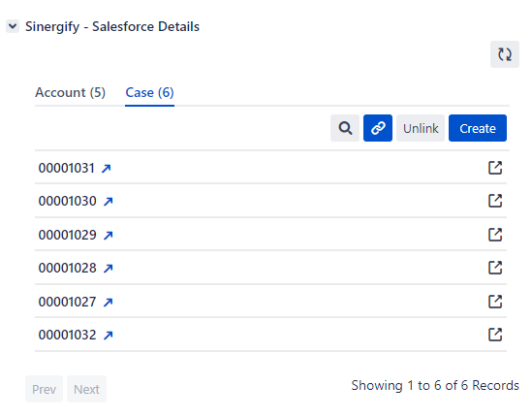Click the blue chain link icon button
This screenshot has width=532, height=418.
(x=378, y=128)
